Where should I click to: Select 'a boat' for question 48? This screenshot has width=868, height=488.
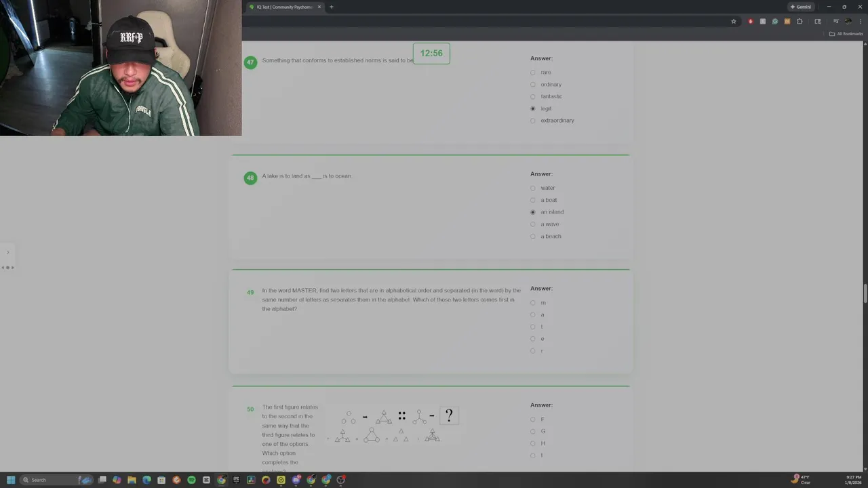pos(532,200)
